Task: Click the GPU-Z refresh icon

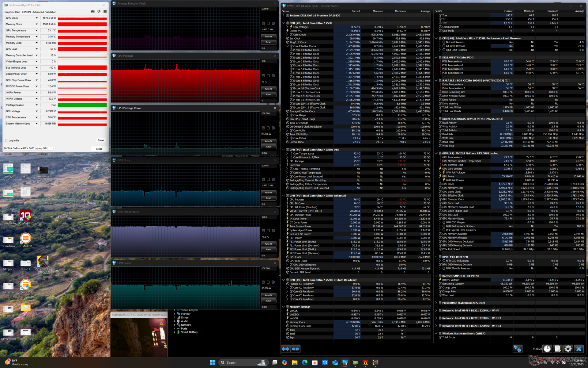Action: click(x=99, y=12)
